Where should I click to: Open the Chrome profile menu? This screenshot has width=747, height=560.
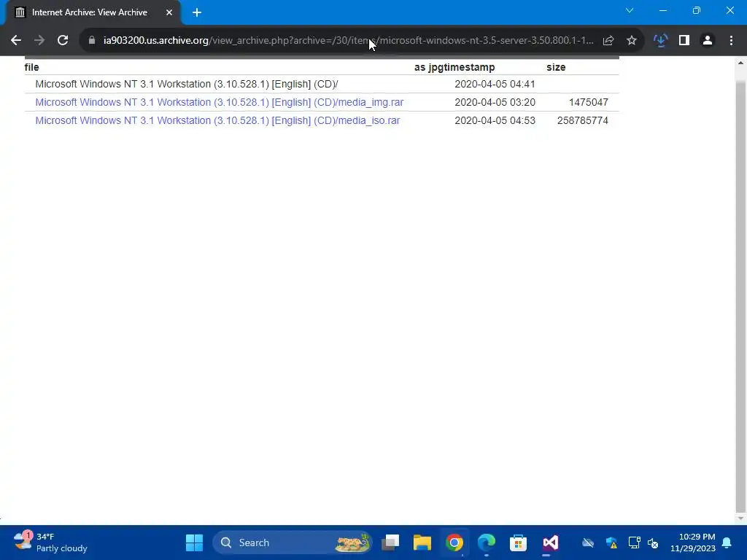point(708,41)
